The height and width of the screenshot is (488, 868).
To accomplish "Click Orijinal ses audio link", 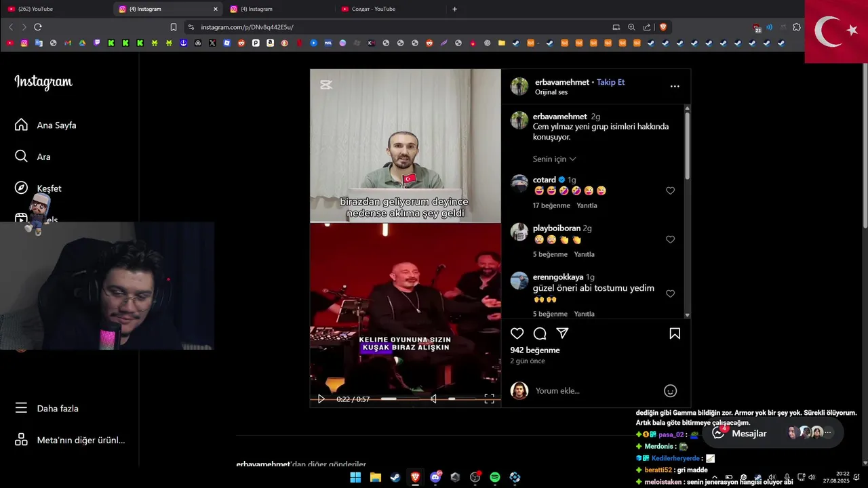I will [551, 92].
